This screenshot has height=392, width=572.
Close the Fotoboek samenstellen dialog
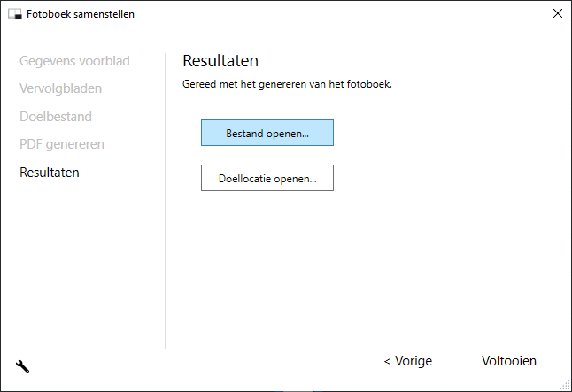coord(557,14)
